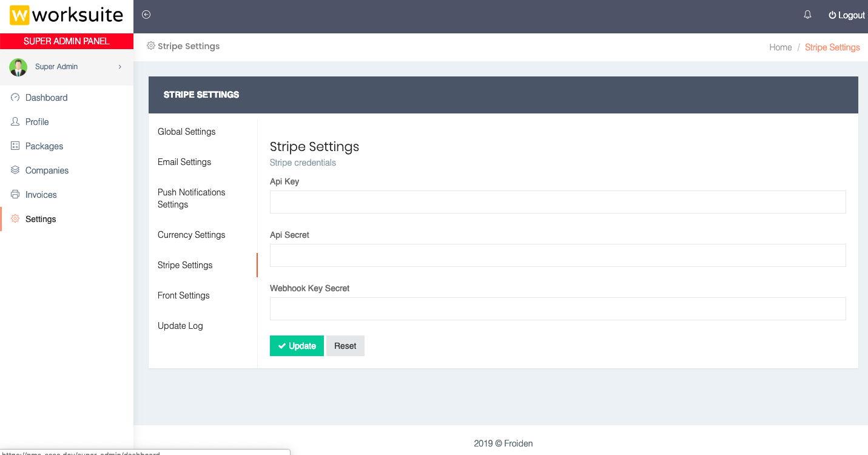Focus the Api Key input field
The width and height of the screenshot is (868, 455).
tap(557, 202)
